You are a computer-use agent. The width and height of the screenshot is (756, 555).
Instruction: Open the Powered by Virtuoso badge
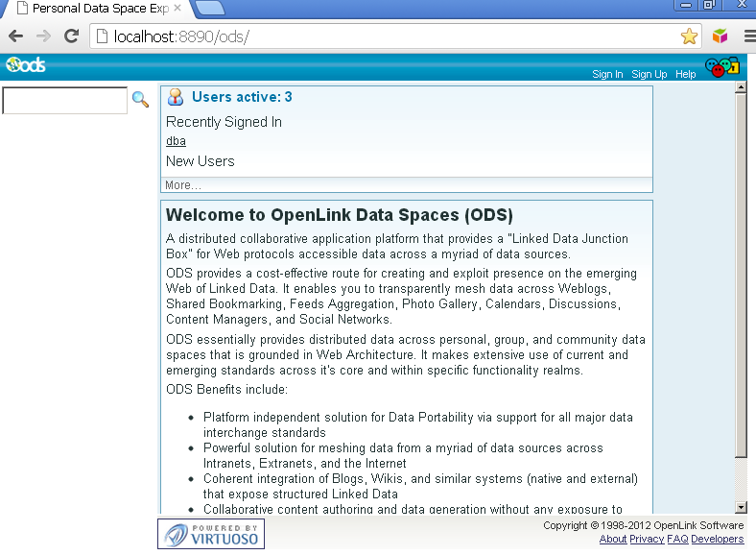coord(211,534)
